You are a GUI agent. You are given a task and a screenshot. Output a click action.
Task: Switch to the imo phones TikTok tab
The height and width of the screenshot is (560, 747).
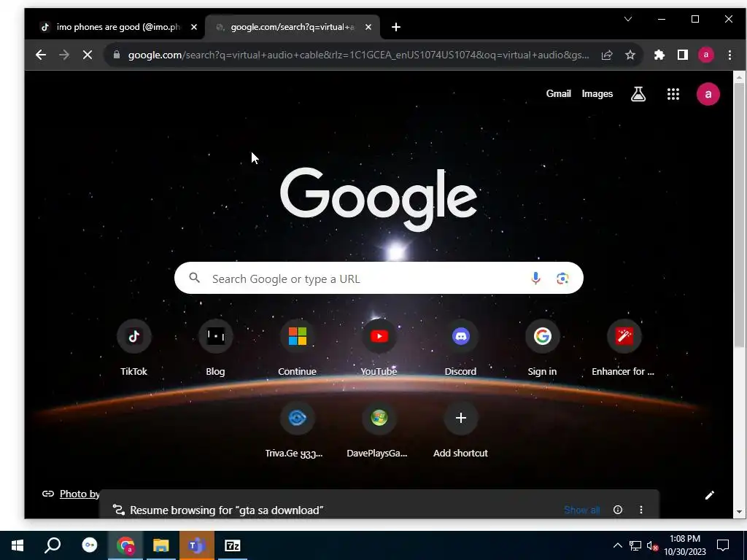coord(118,27)
